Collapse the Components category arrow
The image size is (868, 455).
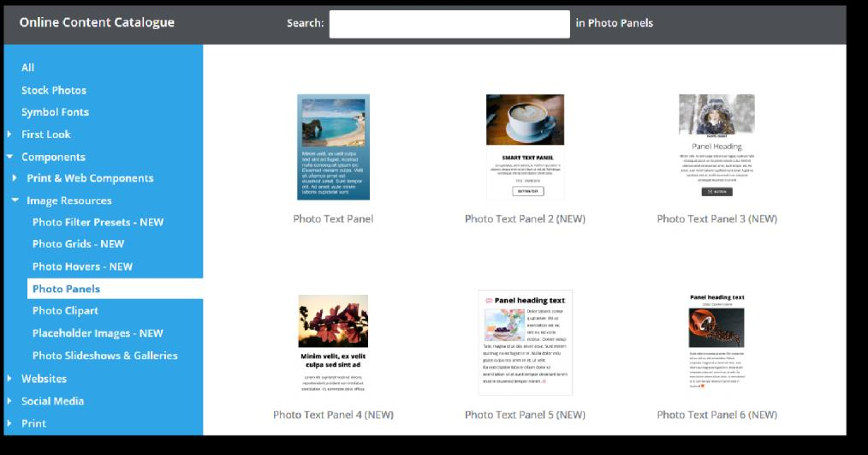point(9,157)
